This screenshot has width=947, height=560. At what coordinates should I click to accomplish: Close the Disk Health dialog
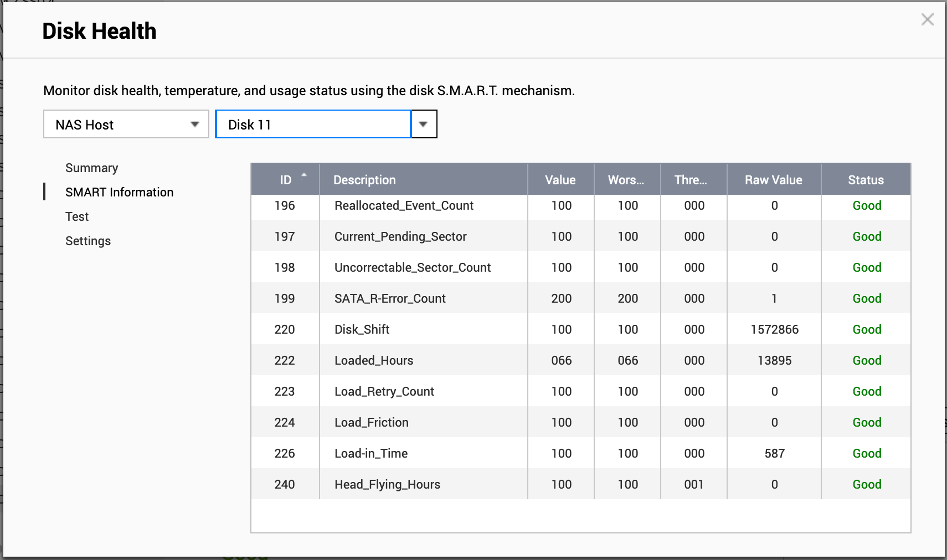tap(927, 20)
